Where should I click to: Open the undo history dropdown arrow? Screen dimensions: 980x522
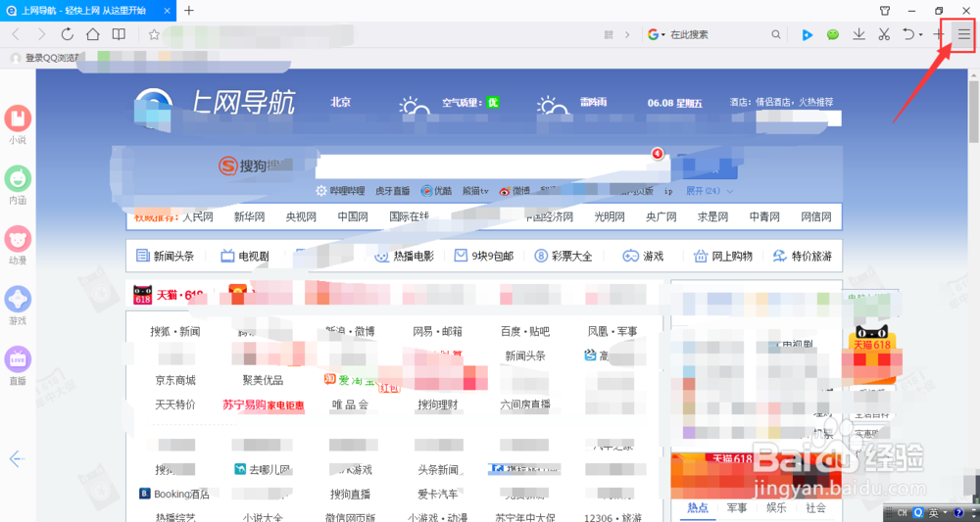pos(920,35)
